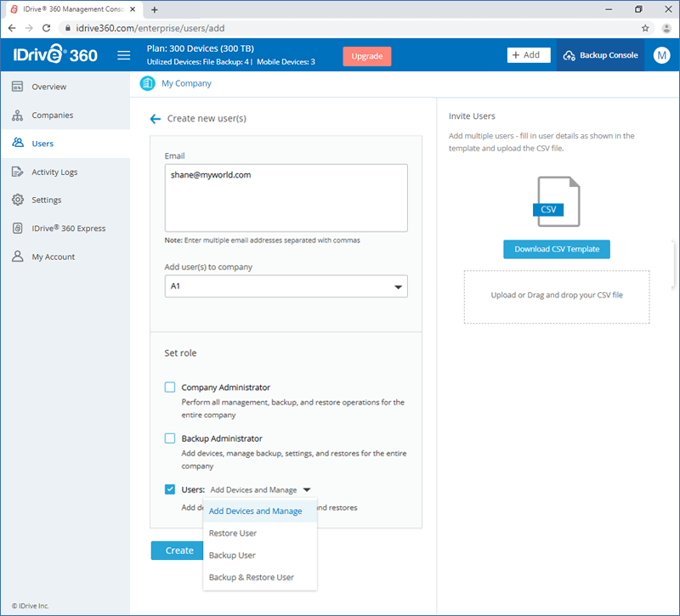
Task: Bookmark the page with the star icon
Action: click(645, 28)
